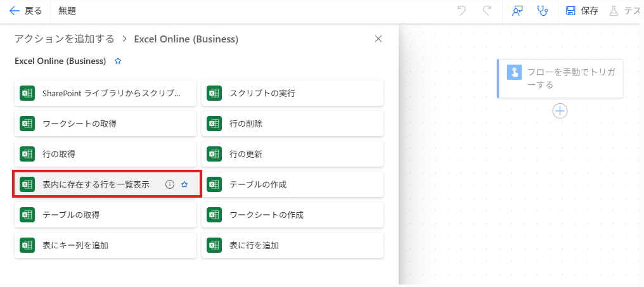This screenshot has height=287, width=644.
Task: Open the comments icon in toolbar
Action: click(517, 11)
